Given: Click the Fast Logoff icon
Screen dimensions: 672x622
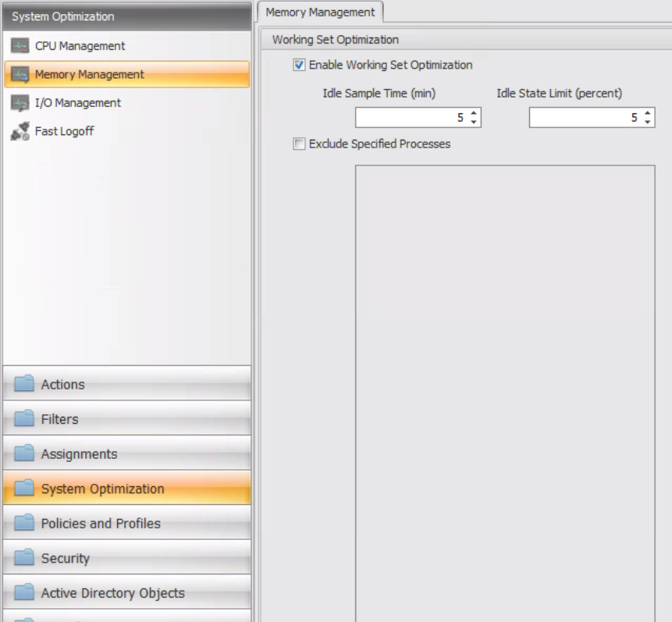Looking at the screenshot, I should pyautogui.click(x=20, y=131).
